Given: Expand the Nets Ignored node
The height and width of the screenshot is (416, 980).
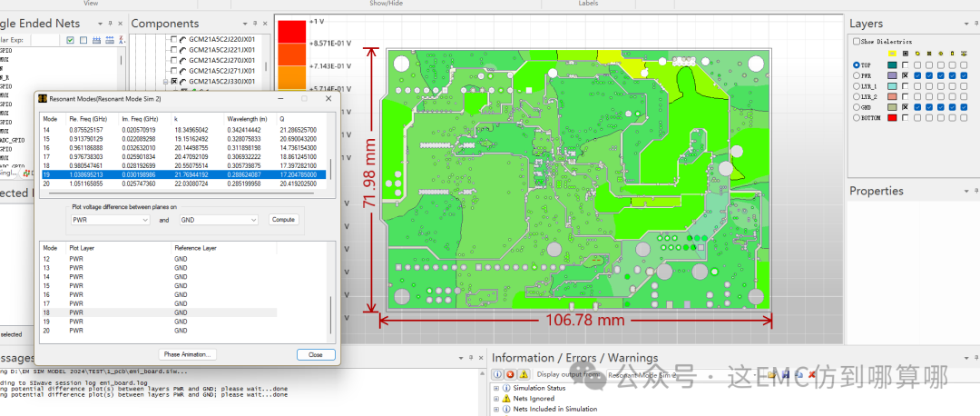Looking at the screenshot, I should coord(496,399).
